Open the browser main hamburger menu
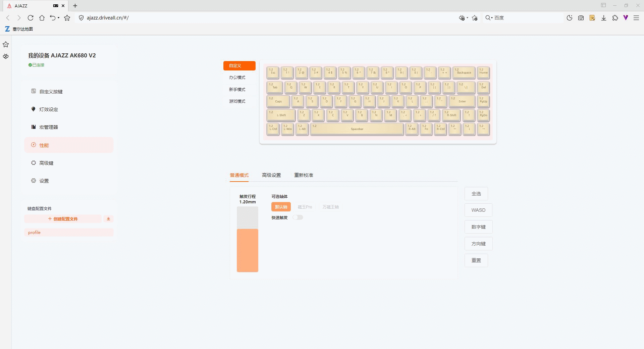The image size is (644, 349). click(x=636, y=18)
